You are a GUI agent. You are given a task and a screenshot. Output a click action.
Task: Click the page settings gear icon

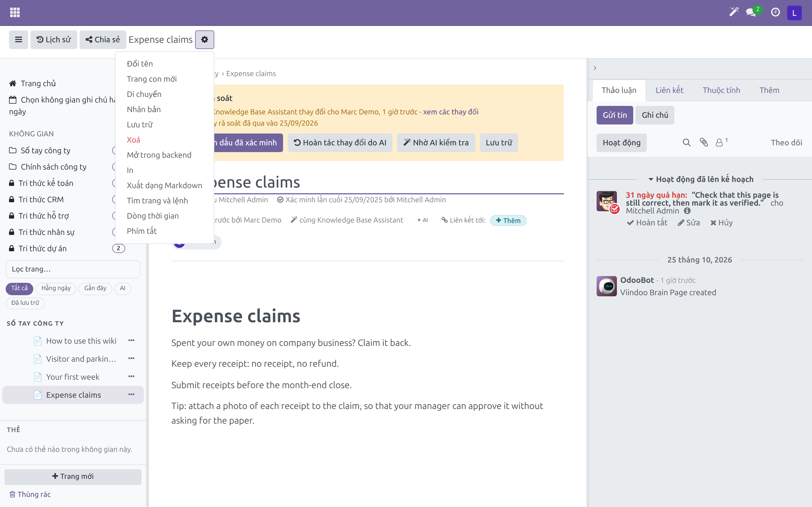point(205,39)
